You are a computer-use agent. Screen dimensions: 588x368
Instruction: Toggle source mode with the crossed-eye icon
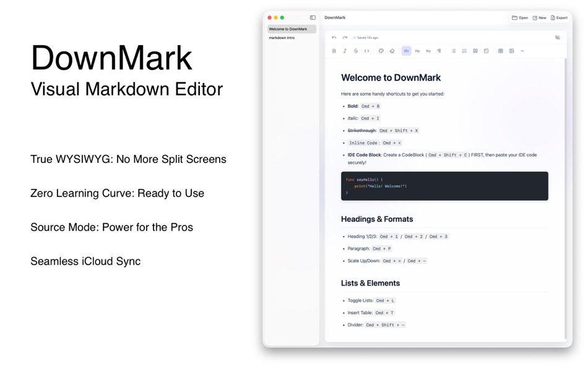click(x=558, y=38)
